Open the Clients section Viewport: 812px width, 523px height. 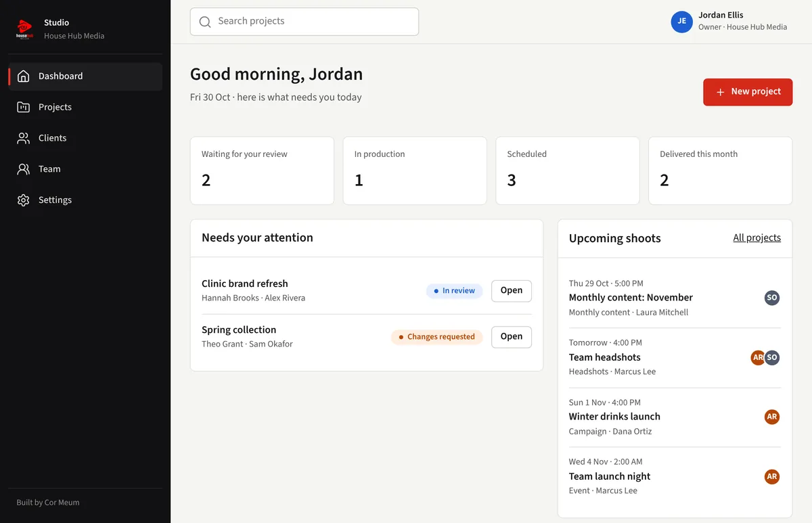click(x=85, y=138)
